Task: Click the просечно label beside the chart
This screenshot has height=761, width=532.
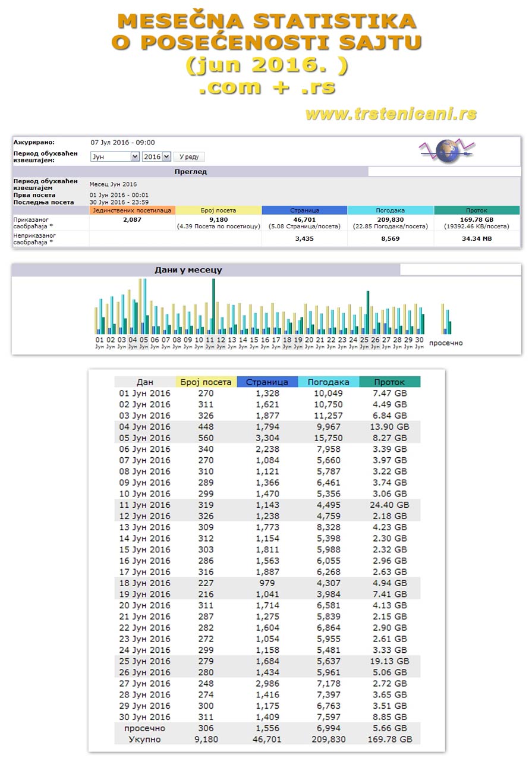Action: 446,343
